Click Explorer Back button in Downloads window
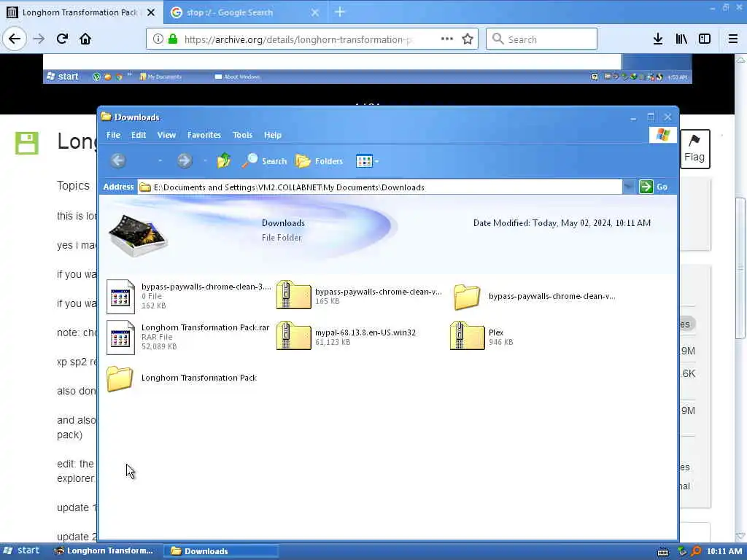Viewport: 747px width, 560px height. (x=118, y=161)
